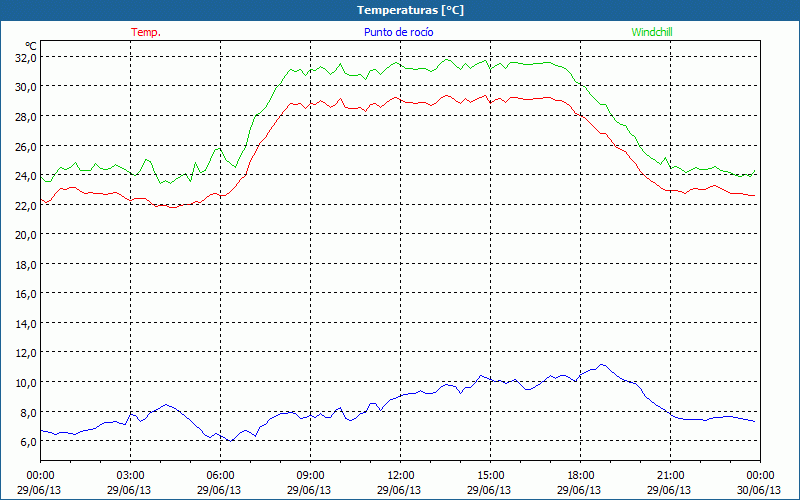Screen dimensions: 800x500
Task: Click the 03:00 time axis label
Action: [130, 476]
